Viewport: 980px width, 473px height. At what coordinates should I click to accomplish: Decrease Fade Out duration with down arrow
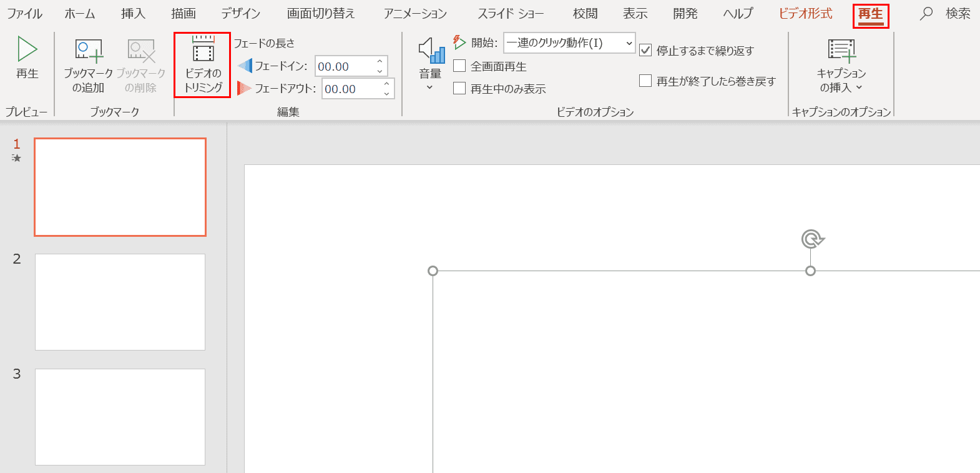[x=386, y=94]
